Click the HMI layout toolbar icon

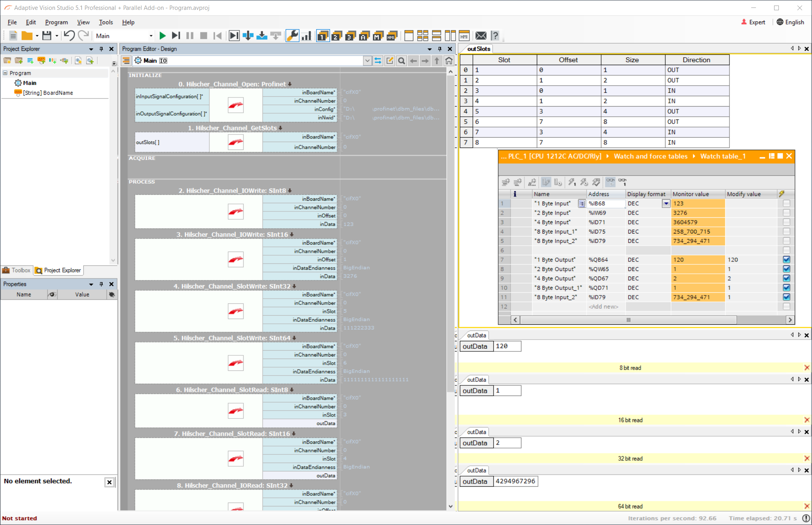pos(464,36)
